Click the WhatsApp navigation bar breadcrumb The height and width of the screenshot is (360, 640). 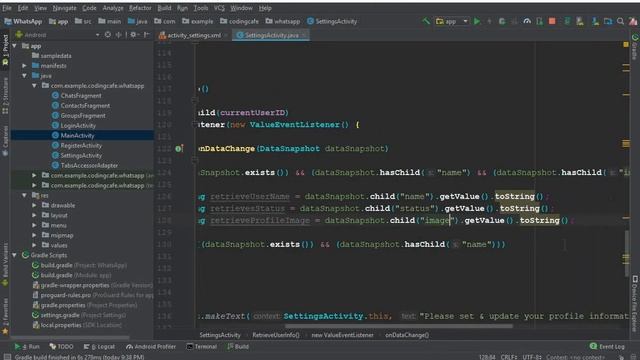tap(23, 21)
